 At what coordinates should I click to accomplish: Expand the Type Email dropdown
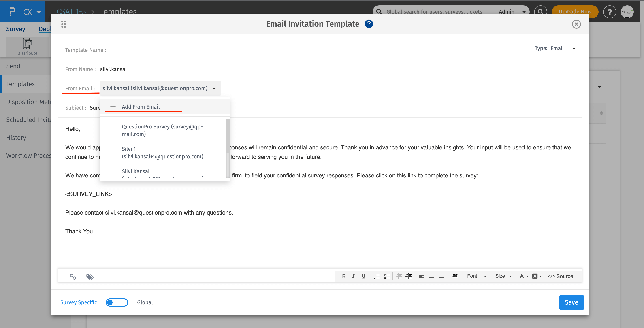click(574, 49)
